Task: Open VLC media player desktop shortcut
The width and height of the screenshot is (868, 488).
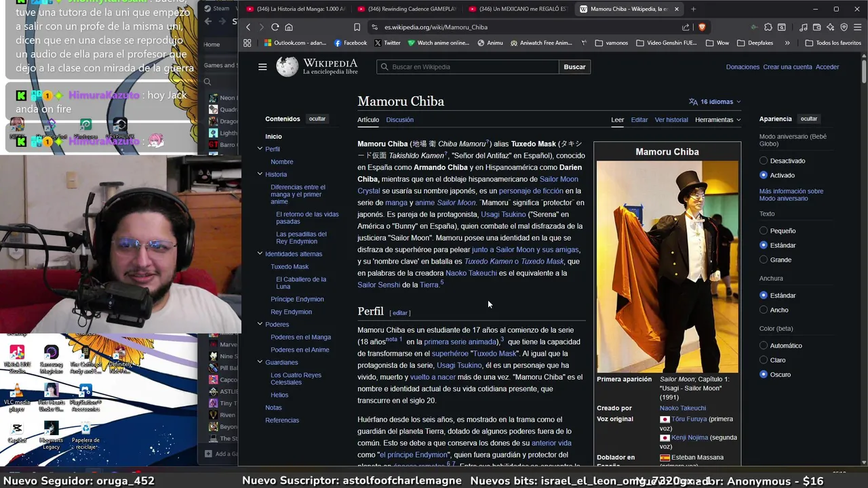Action: coord(17,396)
